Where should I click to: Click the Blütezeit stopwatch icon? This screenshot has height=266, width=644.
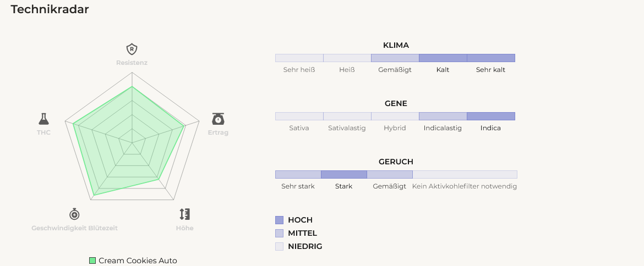coord(74,214)
